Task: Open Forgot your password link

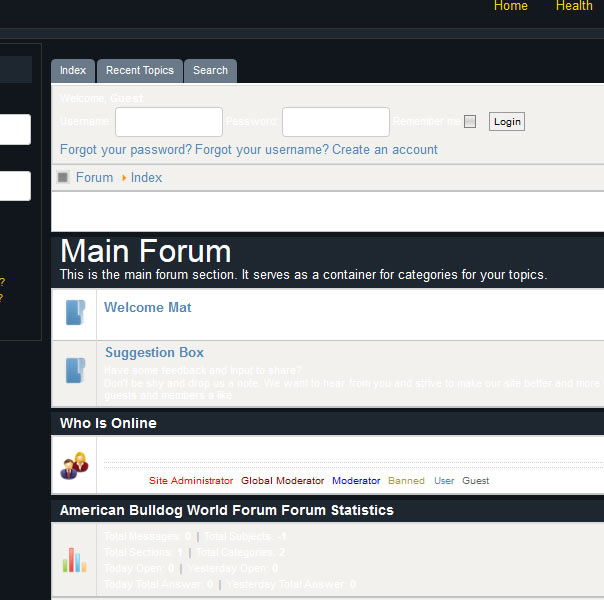Action: tap(126, 149)
